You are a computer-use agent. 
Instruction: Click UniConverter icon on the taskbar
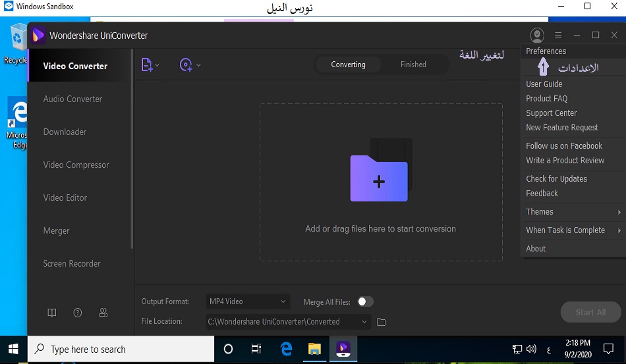343,350
